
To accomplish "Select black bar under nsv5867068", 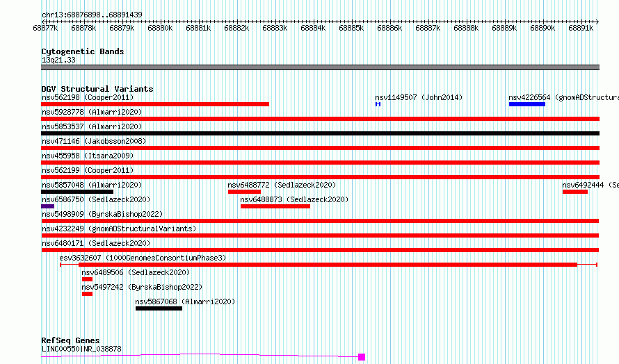I will click(159, 308).
